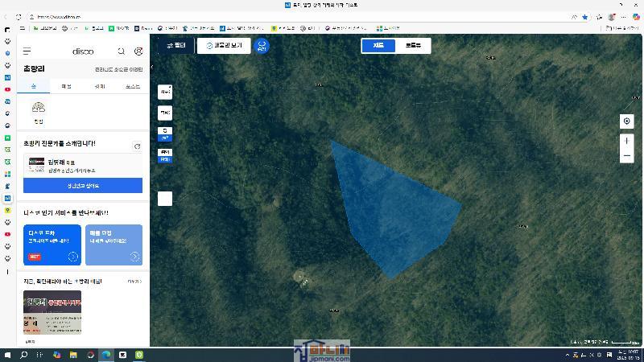Click the refresh icon in expert section
Viewport: 644px width, 362px height.
[138, 146]
